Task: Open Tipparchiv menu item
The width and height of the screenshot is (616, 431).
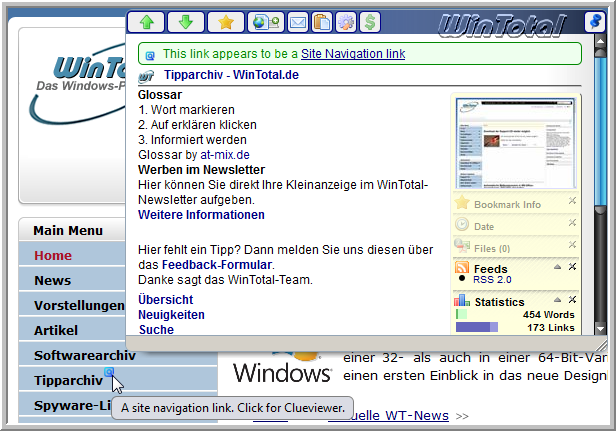Action: (68, 380)
